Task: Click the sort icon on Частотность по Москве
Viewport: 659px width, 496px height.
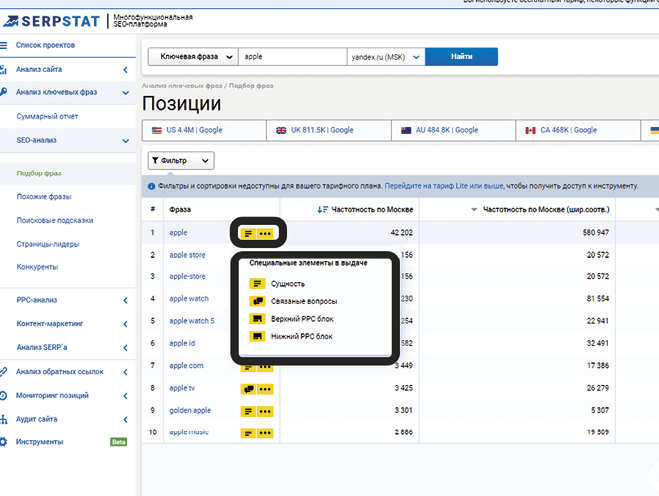Action: coord(323,209)
